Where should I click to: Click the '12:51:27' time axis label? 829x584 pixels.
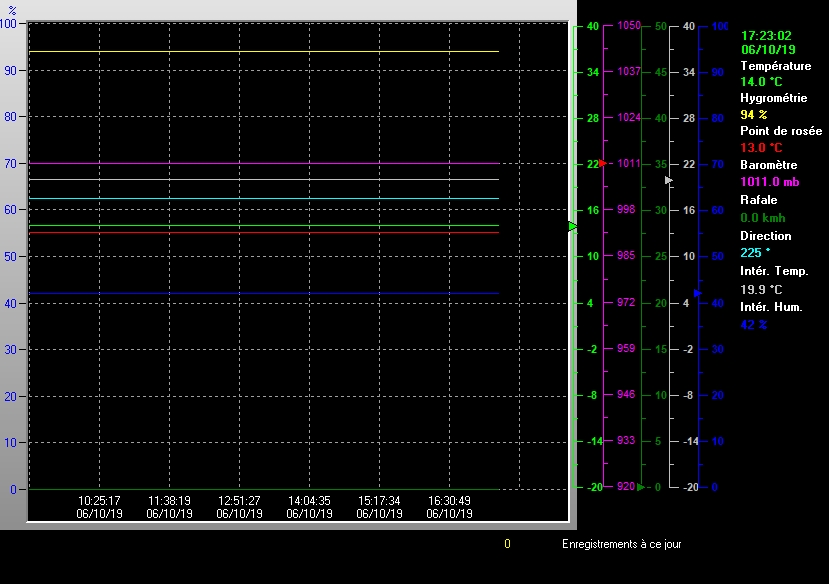240,500
